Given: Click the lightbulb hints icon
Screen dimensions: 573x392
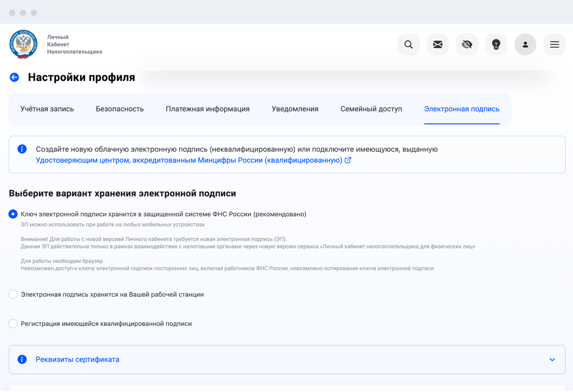Looking at the screenshot, I should tap(496, 45).
